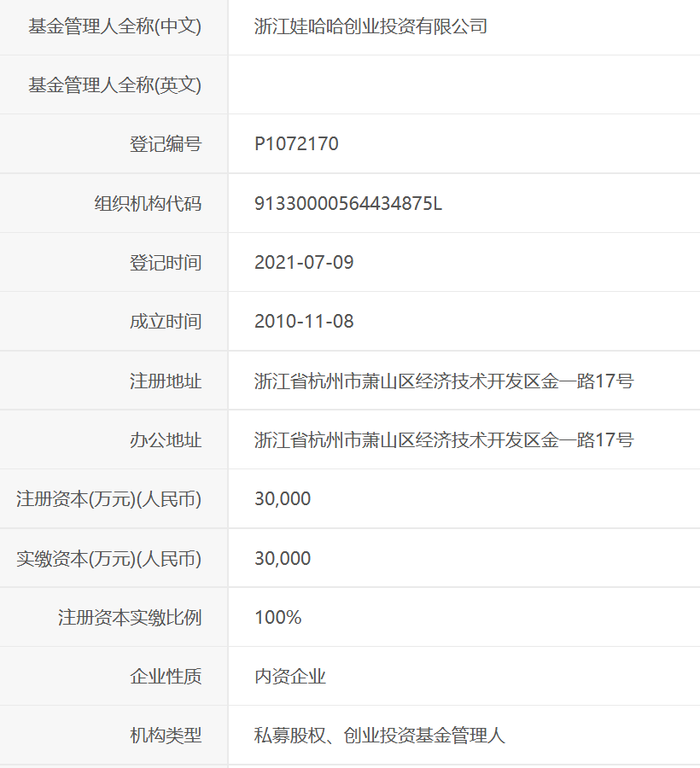Click the label 基金管理人全称(英文)
Image resolution: width=700 pixels, height=768 pixels.
(114, 85)
